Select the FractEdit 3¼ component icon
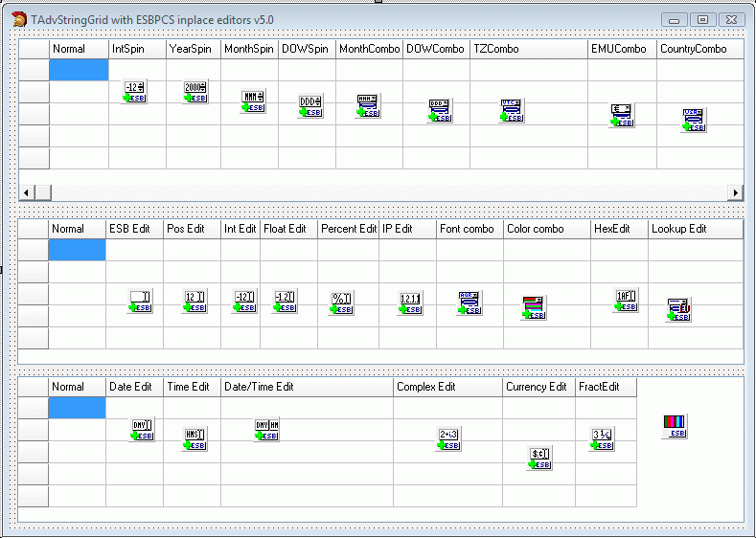Viewport: 756px width, 538px height. coord(602,439)
